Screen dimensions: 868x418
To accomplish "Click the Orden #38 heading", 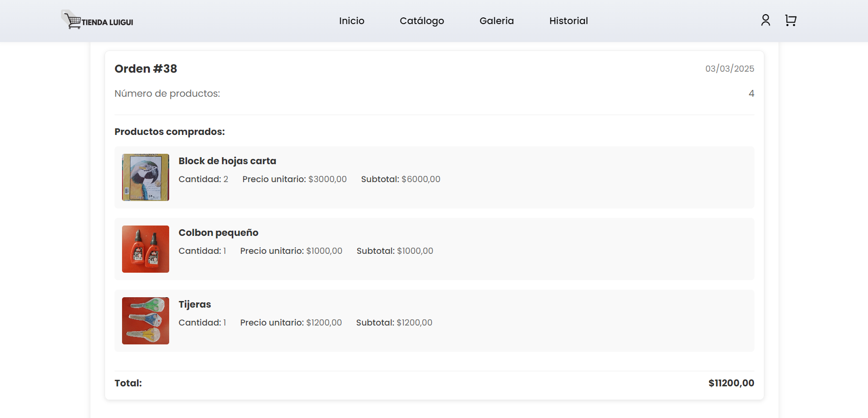I will 146,69.
